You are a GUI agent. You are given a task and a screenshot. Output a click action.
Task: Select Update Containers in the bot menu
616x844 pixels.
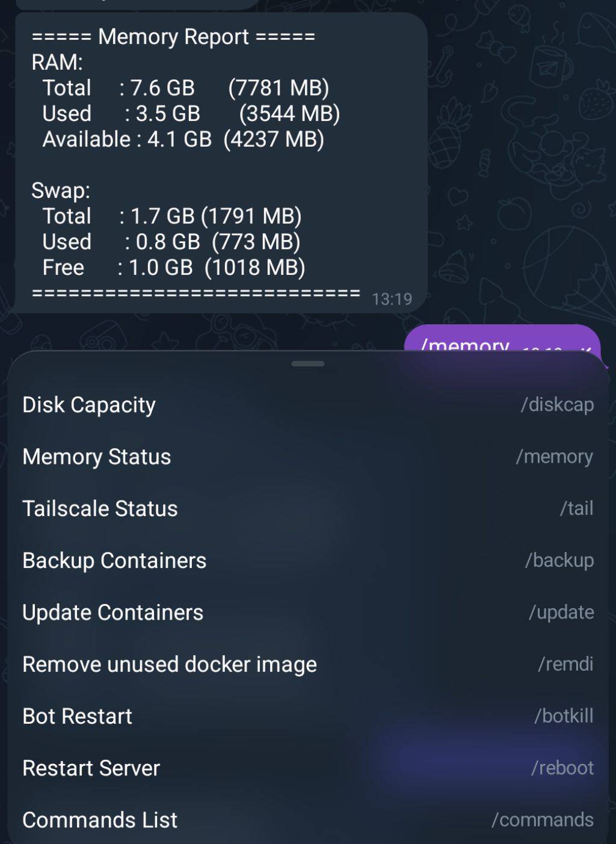click(112, 612)
